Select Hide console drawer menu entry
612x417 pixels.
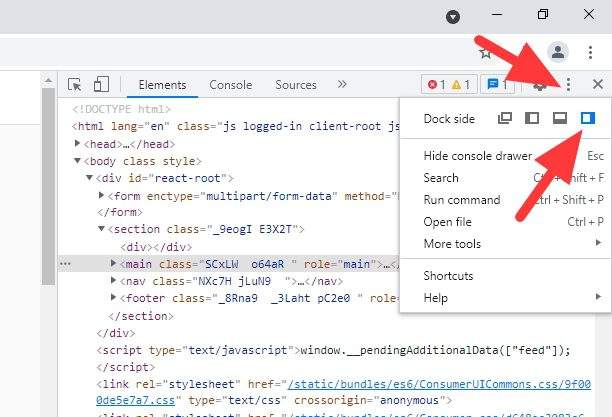(x=505, y=156)
